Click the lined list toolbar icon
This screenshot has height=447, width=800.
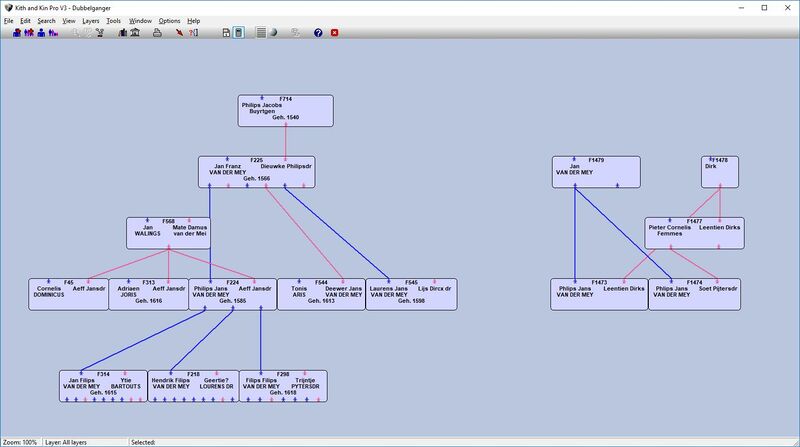pyautogui.click(x=261, y=32)
